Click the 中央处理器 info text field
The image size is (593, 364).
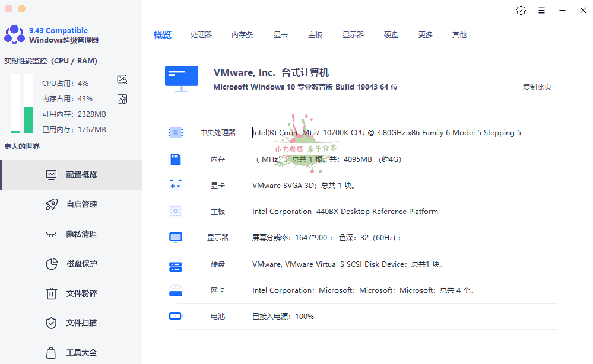(x=386, y=133)
